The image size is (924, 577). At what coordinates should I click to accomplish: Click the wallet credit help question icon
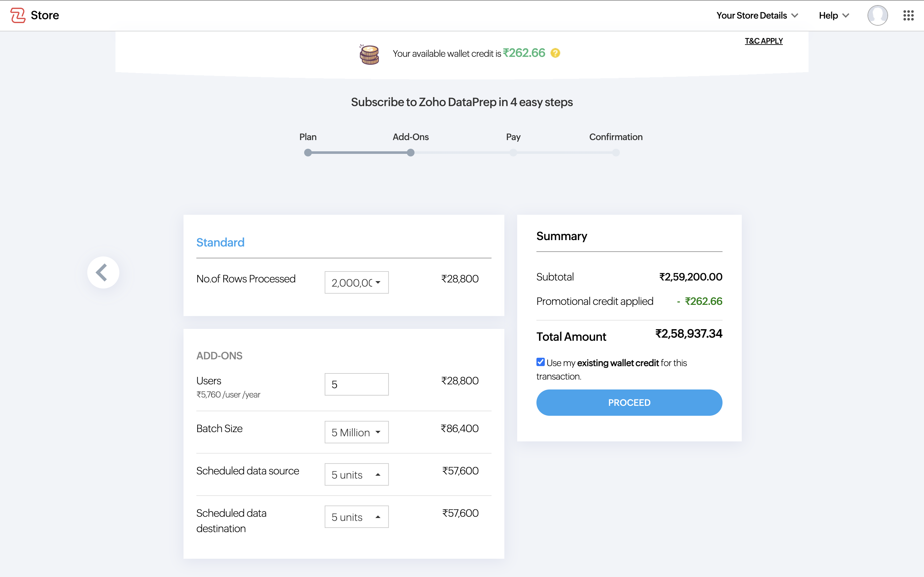[x=555, y=53]
